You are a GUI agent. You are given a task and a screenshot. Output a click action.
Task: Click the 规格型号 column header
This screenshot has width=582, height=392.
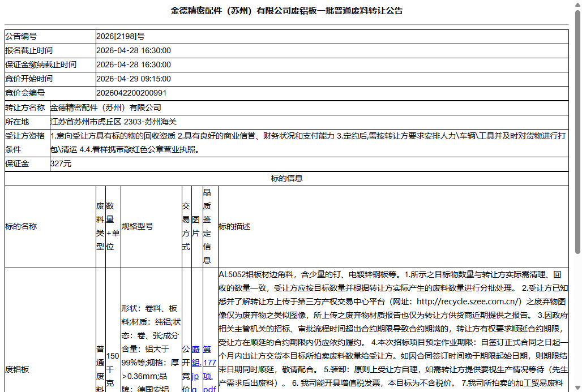click(151, 227)
